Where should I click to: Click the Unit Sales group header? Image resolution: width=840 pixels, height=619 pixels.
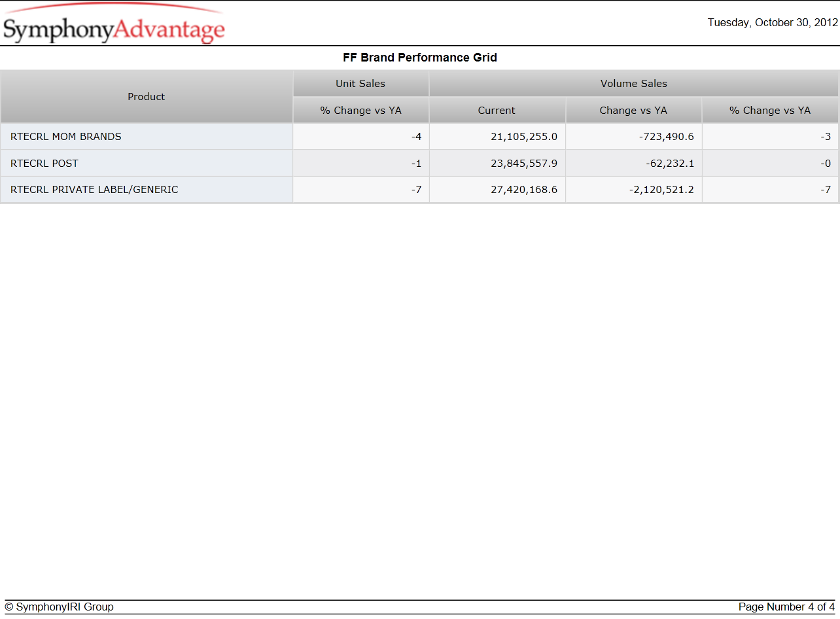pos(360,84)
